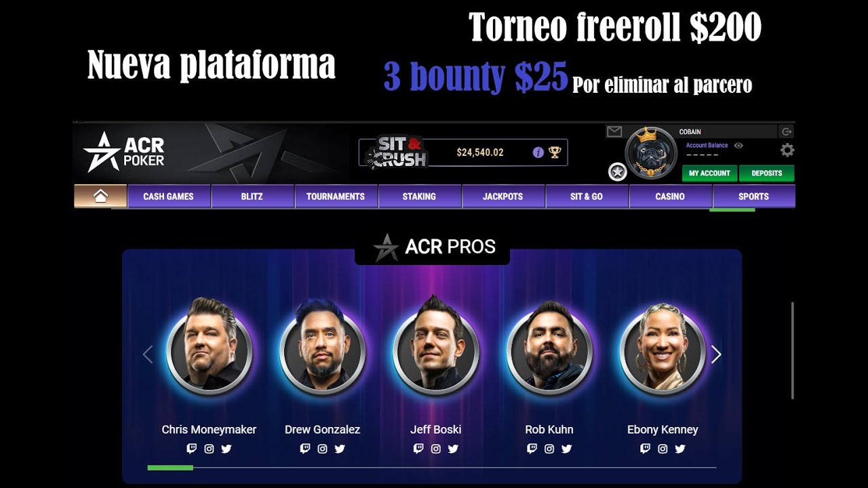Open the settings gear icon
This screenshot has height=488, width=868.
point(787,150)
